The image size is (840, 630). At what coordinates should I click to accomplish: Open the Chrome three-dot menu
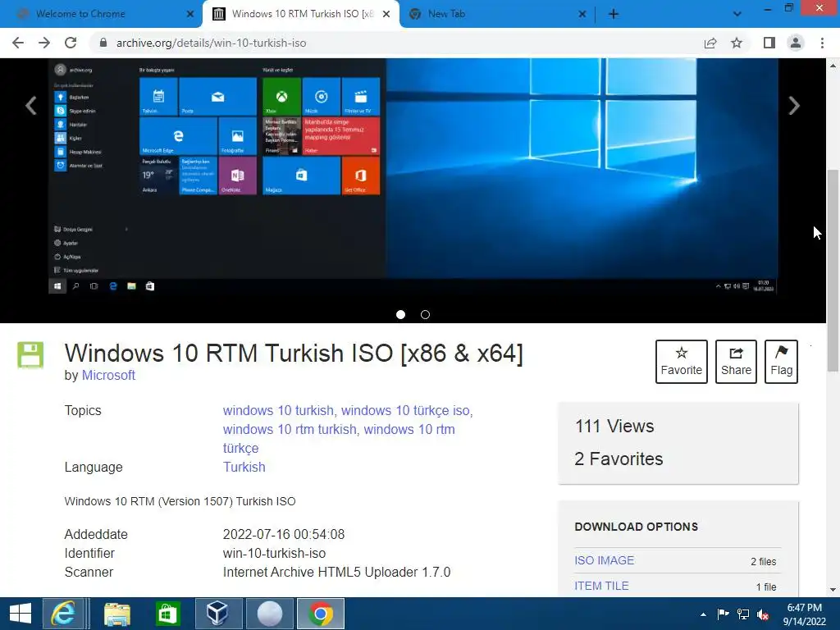click(822, 43)
